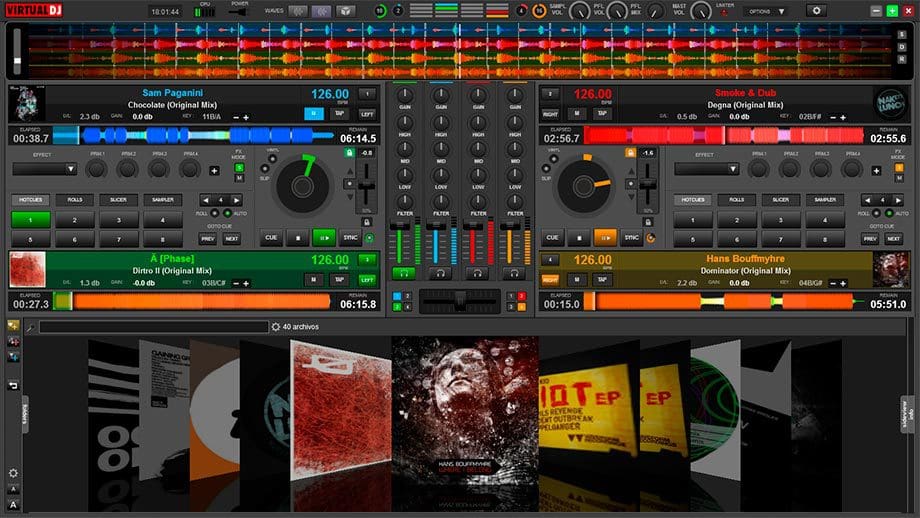Toggle the master LIMITER indicator
Viewport: 920px width, 518px height.
[724, 13]
